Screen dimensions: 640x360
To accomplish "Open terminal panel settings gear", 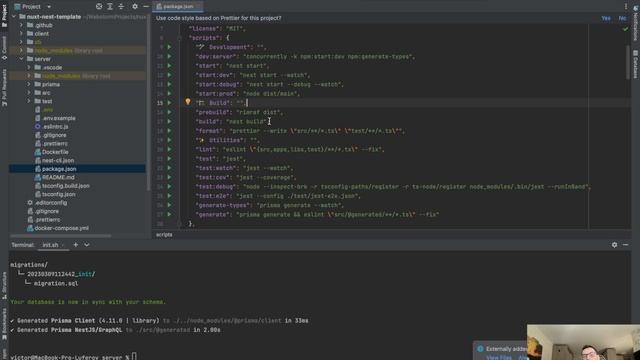I will tap(614, 245).
